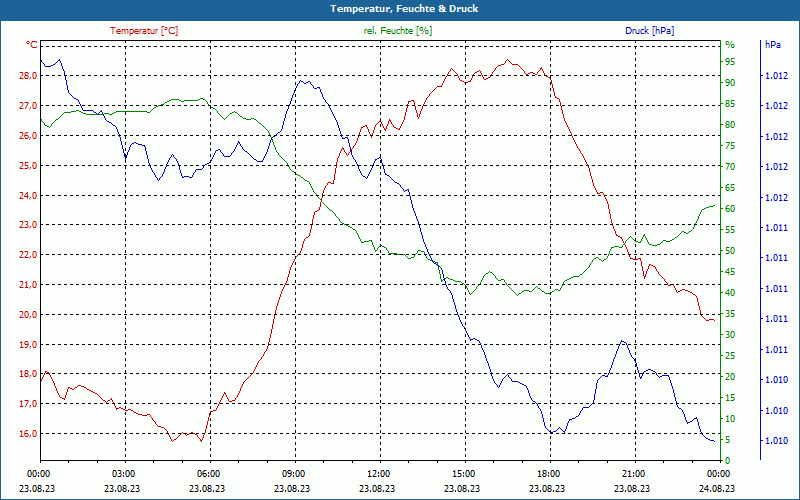Screen dimensions: 800x500
Task: Click the '25' humidity tick label
Action: pos(730,356)
